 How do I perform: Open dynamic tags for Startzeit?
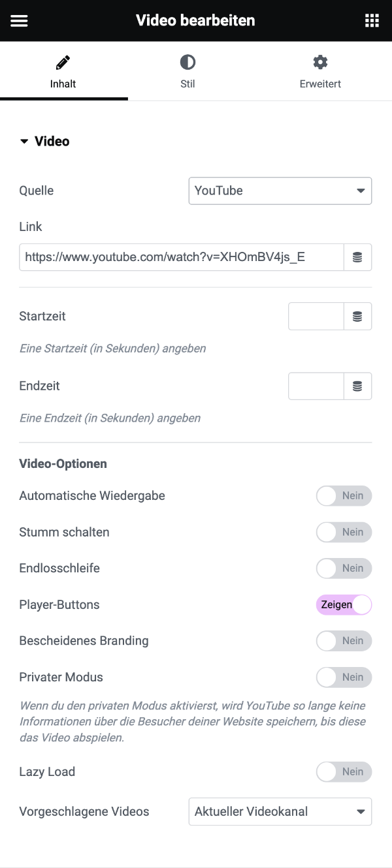[357, 316]
